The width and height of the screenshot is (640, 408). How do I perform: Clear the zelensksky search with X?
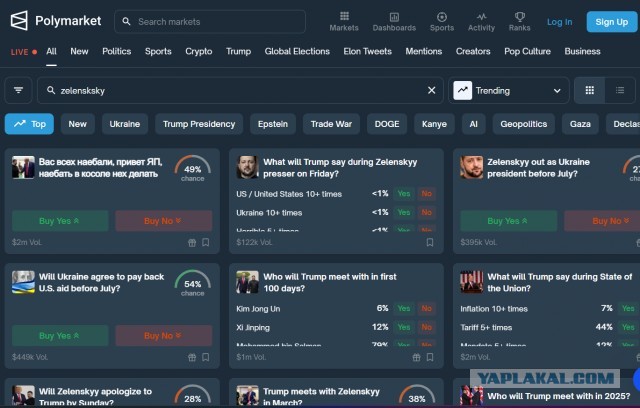(x=431, y=90)
